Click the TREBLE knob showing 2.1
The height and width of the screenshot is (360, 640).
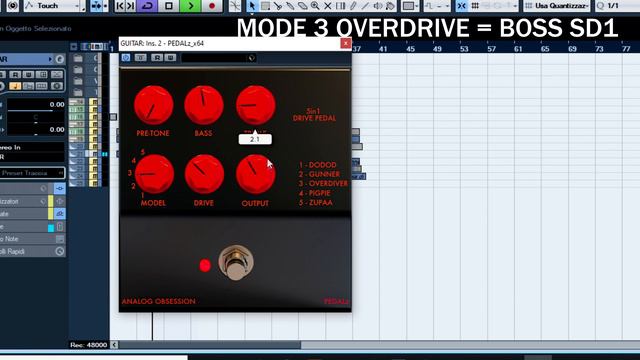point(256,105)
